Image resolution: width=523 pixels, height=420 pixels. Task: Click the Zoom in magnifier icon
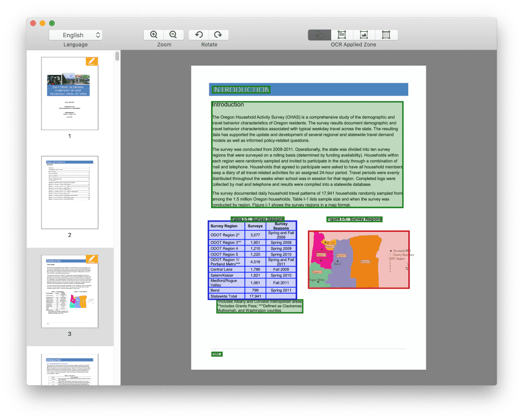pos(154,34)
